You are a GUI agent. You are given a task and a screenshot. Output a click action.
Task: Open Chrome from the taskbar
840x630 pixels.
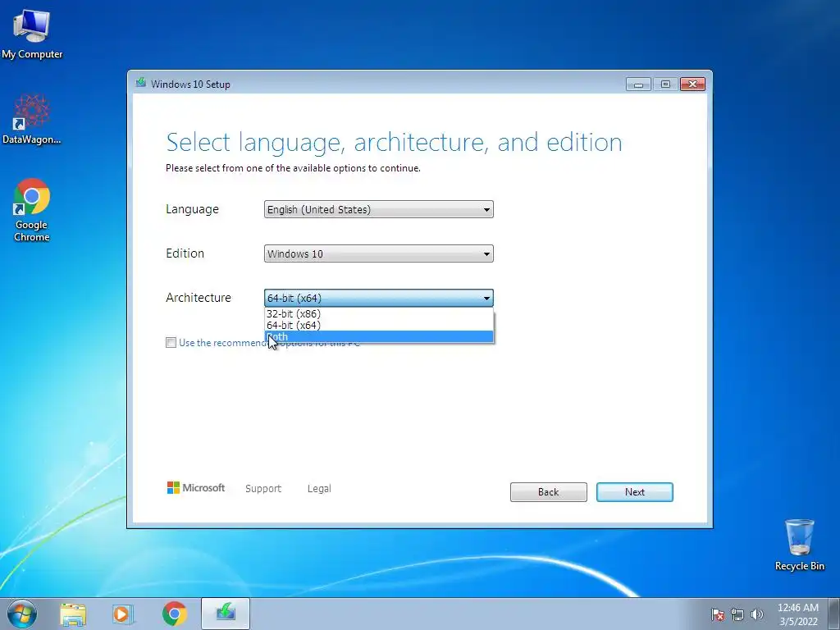(174, 614)
